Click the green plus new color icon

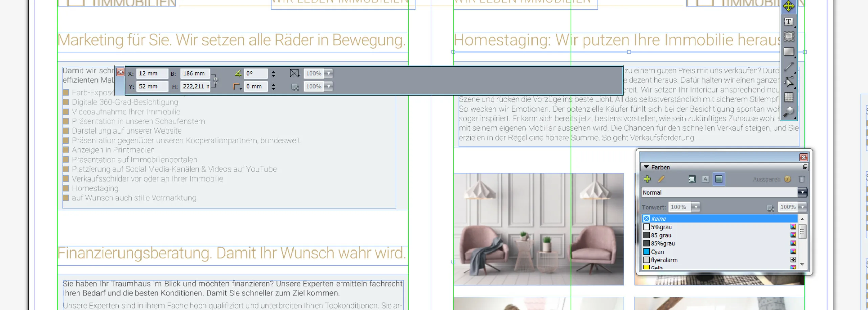tap(647, 179)
